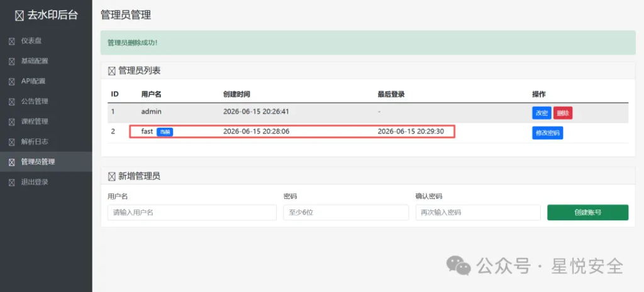This screenshot has width=644, height=292.
Task: Click 退出登录 to log out
Action: click(46, 182)
